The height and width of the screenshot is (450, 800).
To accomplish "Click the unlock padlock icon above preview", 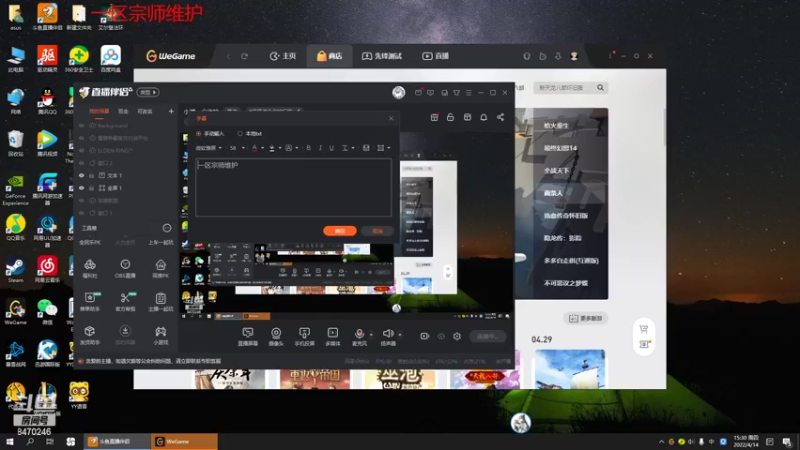I will click(x=451, y=117).
